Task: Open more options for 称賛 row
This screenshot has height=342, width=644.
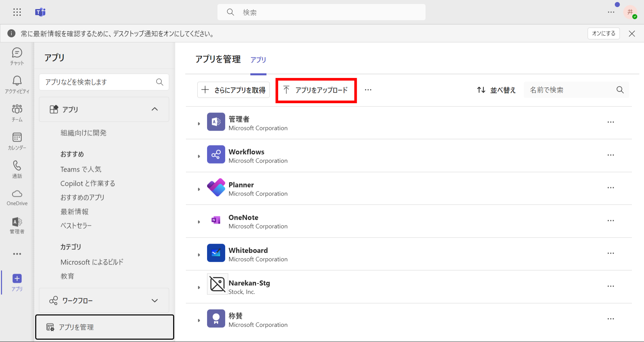Action: point(611,319)
